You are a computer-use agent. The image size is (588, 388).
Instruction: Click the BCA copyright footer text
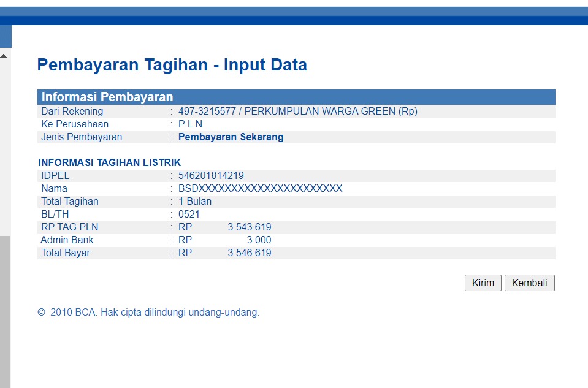click(x=148, y=313)
